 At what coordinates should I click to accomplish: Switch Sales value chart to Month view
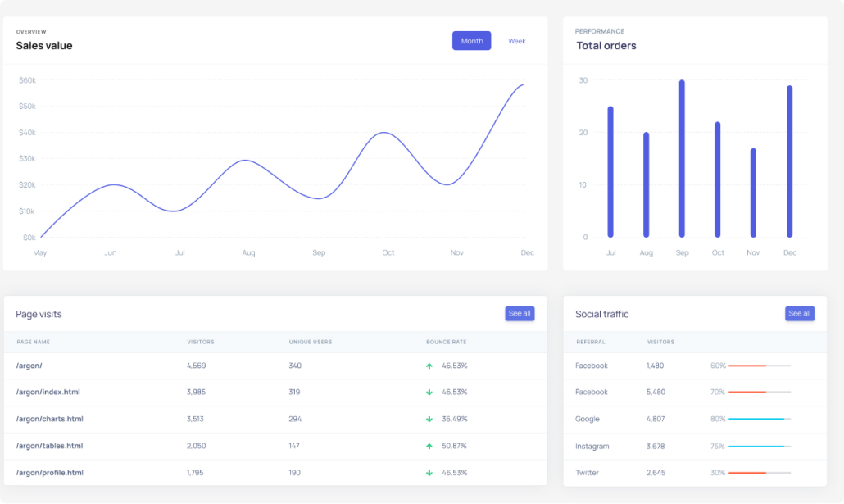click(x=471, y=41)
